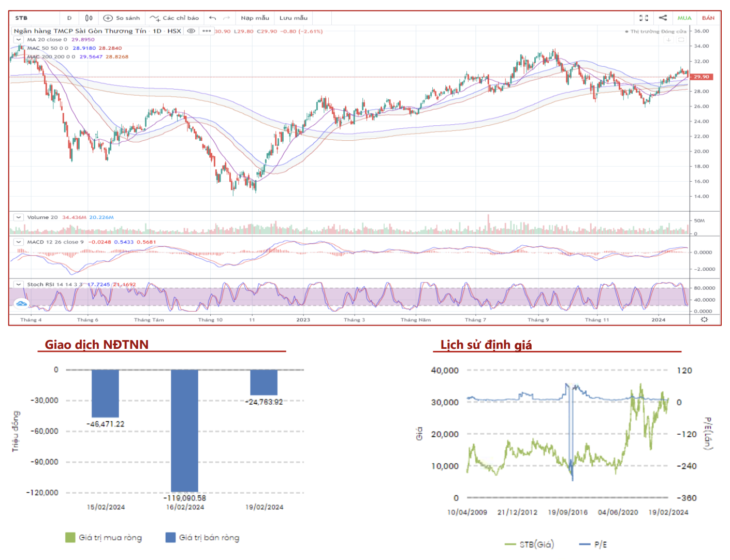Viewport: 730px width, 560px height.
Task: Enter fullscreen mode for the chart
Action: click(x=644, y=18)
